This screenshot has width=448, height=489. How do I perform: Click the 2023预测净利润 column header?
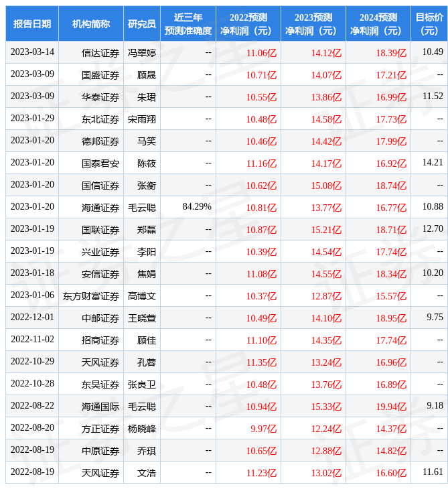coord(313,23)
